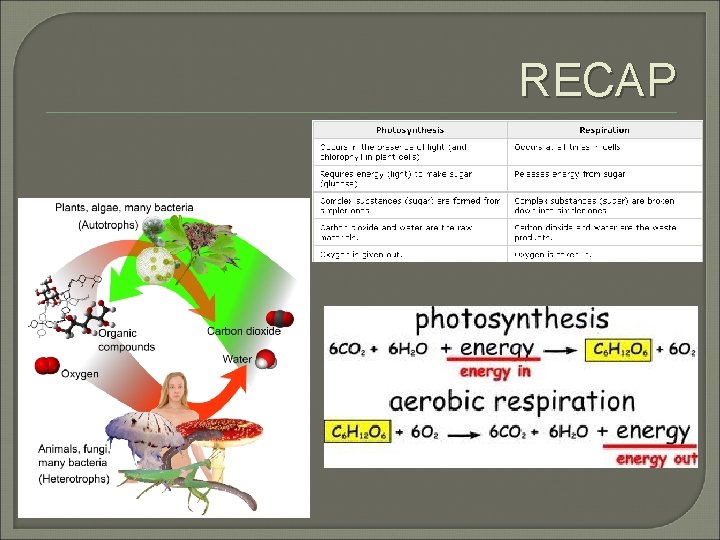
Task: Click '6H2O' in the aerobic respiration equation
Action: [x=568, y=432]
